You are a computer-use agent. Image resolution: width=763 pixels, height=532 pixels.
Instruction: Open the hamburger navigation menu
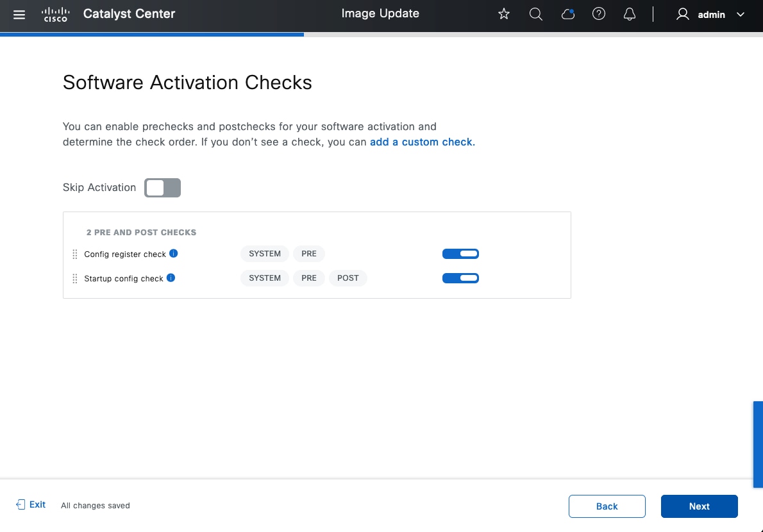click(19, 14)
